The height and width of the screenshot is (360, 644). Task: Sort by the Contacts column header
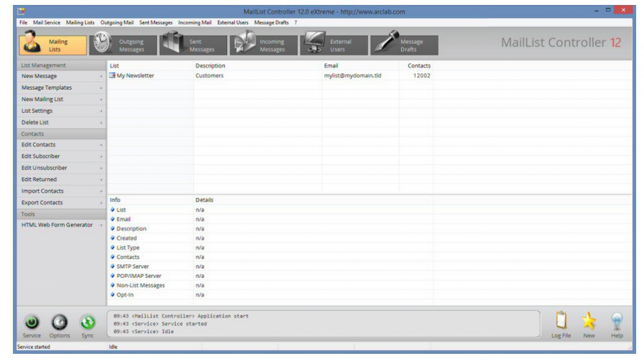coord(419,65)
